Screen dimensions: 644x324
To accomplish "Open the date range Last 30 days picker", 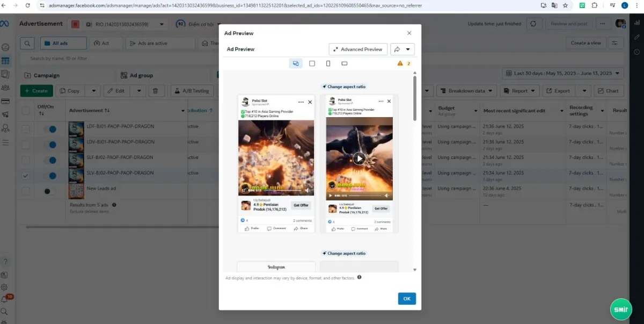I will click(563, 74).
